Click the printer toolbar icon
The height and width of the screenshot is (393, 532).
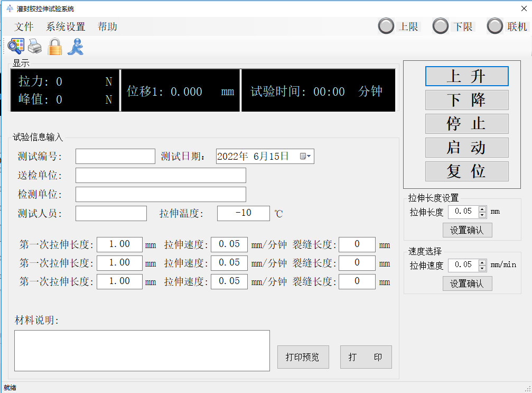coord(35,46)
